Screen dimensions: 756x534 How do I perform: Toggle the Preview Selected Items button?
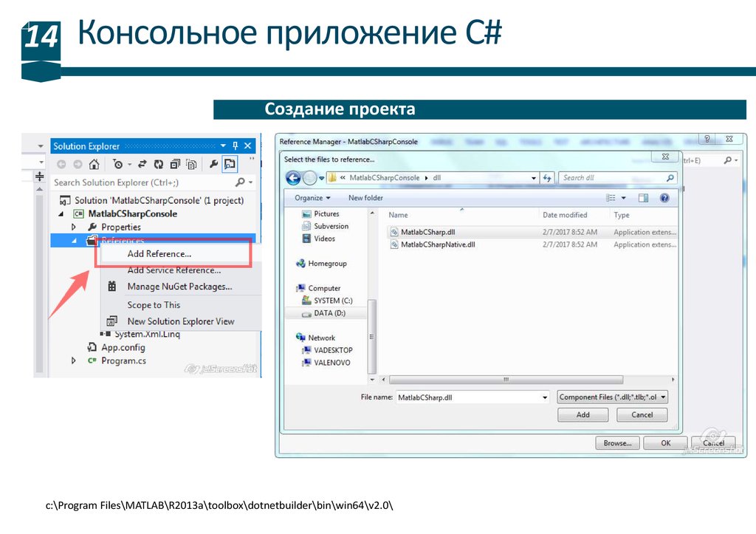click(x=230, y=164)
